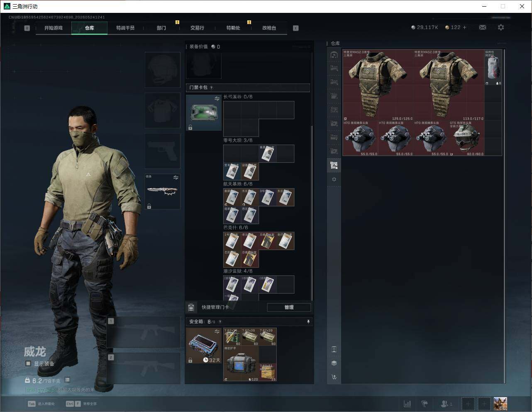Click the first empty team slot plus

(x=468, y=404)
